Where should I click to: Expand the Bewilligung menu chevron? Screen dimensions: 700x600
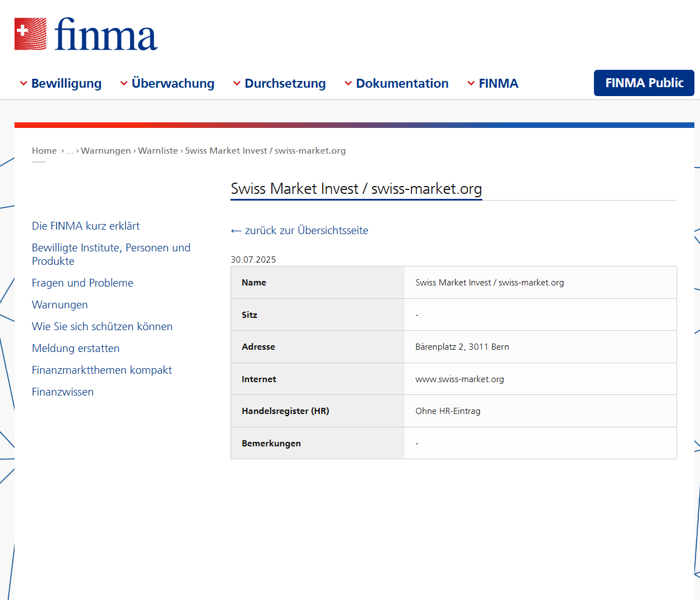pyautogui.click(x=23, y=83)
